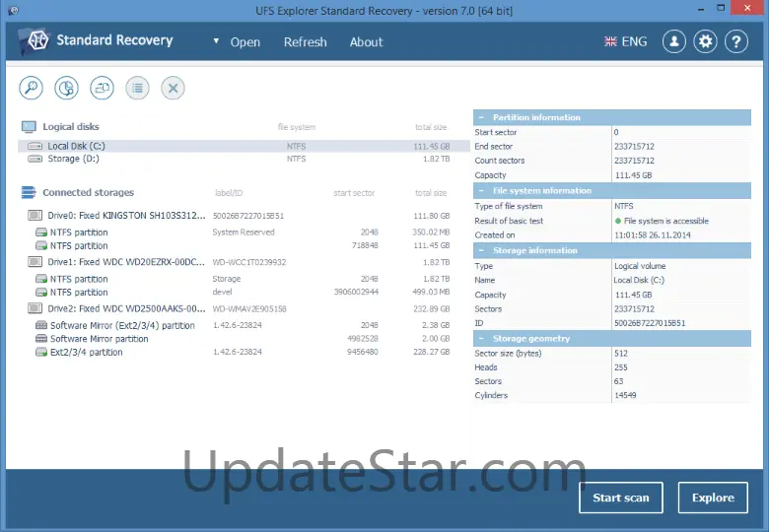Click the drive icon beside Storage (D:)
The height and width of the screenshot is (532, 769).
pyautogui.click(x=35, y=159)
